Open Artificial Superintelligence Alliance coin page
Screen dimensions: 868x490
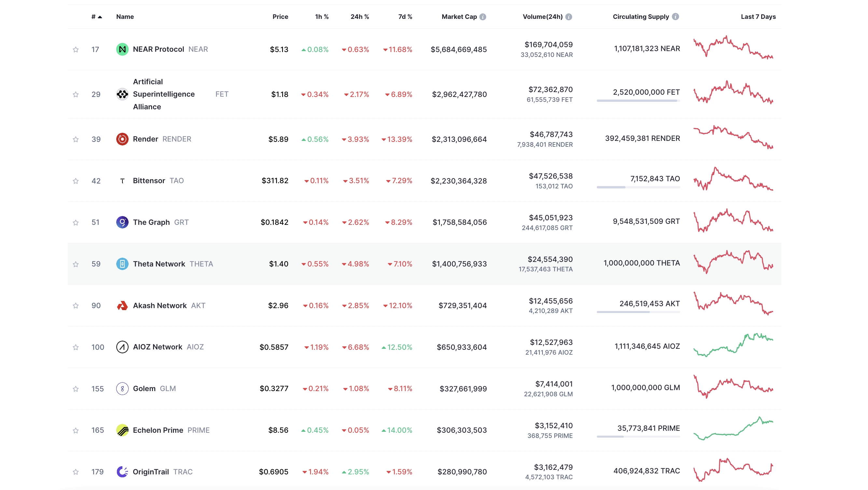163,94
